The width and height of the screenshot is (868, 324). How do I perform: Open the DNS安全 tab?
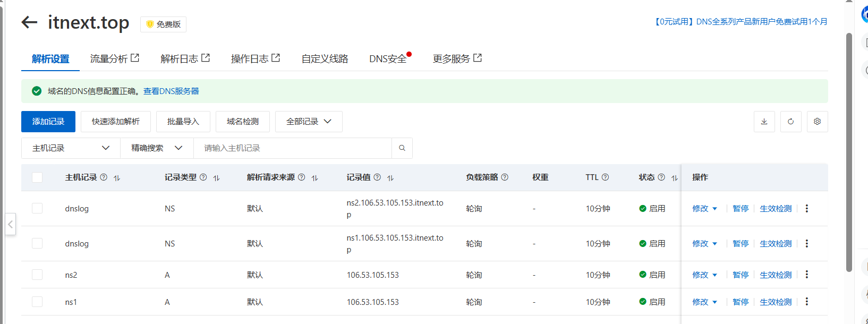click(388, 59)
